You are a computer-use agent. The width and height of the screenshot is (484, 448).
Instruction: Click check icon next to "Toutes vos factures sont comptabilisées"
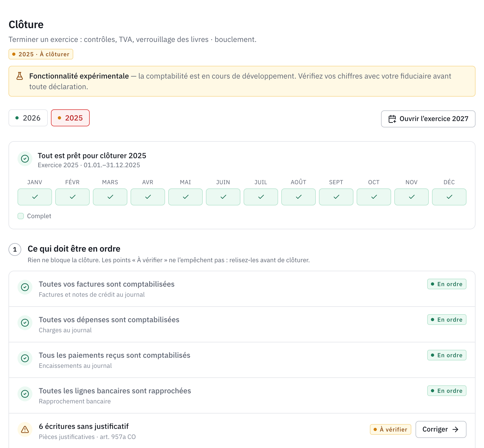pos(25,287)
